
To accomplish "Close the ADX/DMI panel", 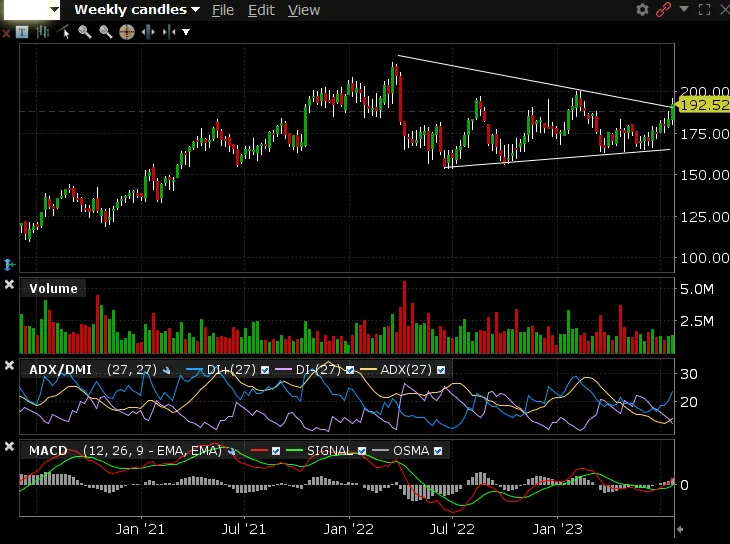I will (x=9, y=366).
